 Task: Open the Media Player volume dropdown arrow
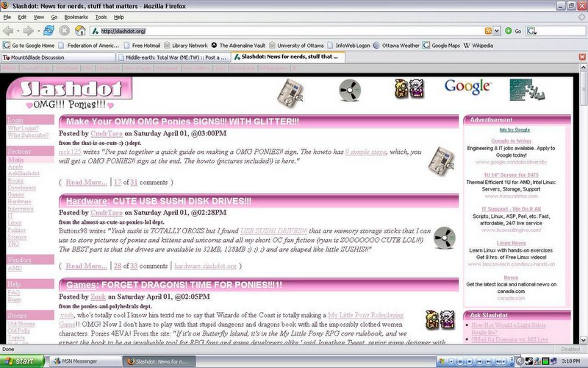click(x=503, y=361)
